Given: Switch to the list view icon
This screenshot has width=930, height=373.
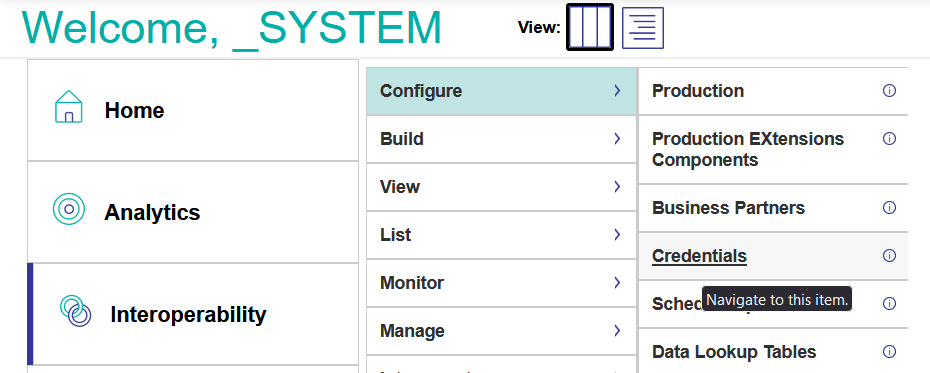Looking at the screenshot, I should point(643,28).
